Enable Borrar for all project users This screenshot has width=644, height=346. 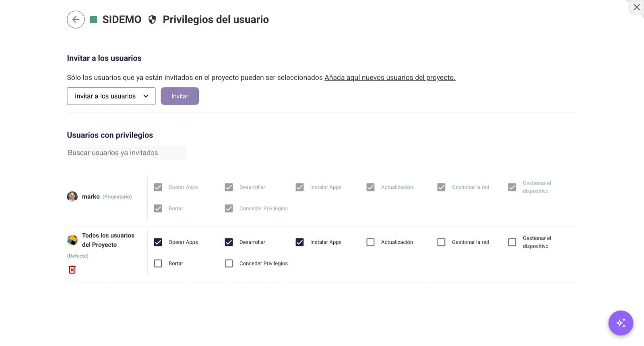tap(158, 264)
